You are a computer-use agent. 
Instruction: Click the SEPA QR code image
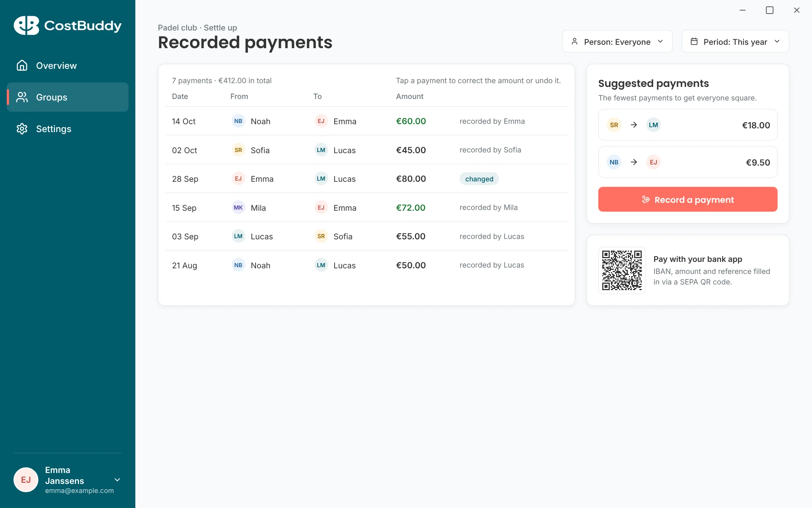point(622,270)
